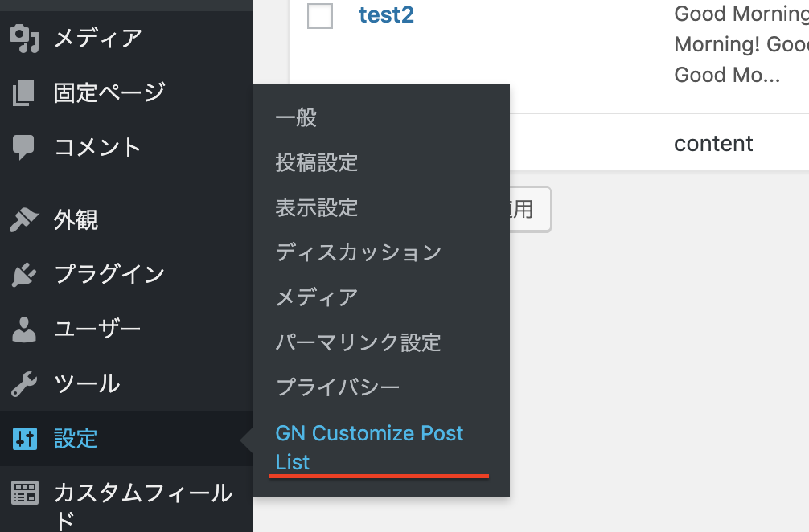Click the fixed Pages icon

click(x=24, y=93)
